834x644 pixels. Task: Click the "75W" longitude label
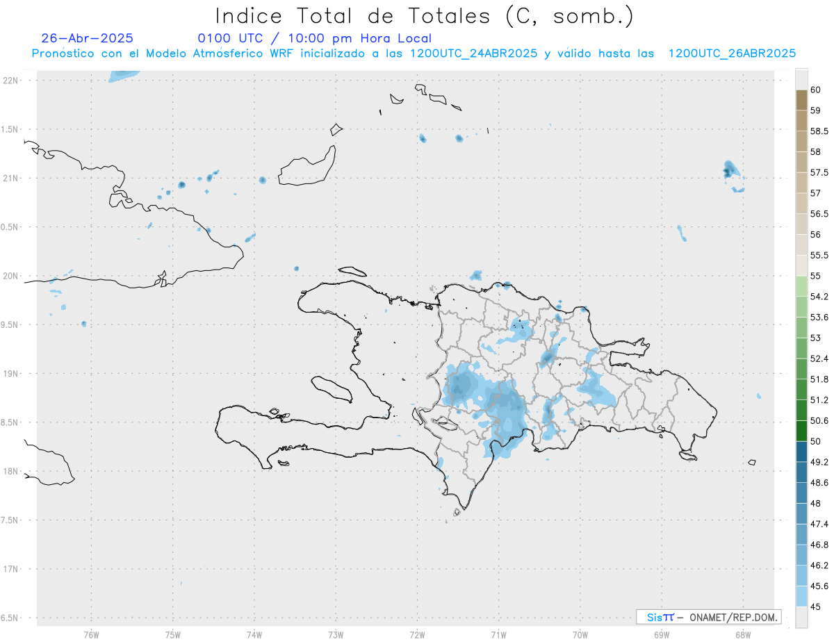(x=173, y=635)
